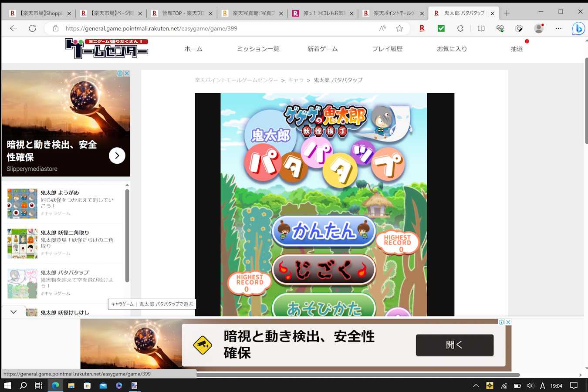Screen dimensions: 588x392
Task: Click the #キャラゲーム tag under 鬼太郎 ようかめ
Action: [x=55, y=213]
